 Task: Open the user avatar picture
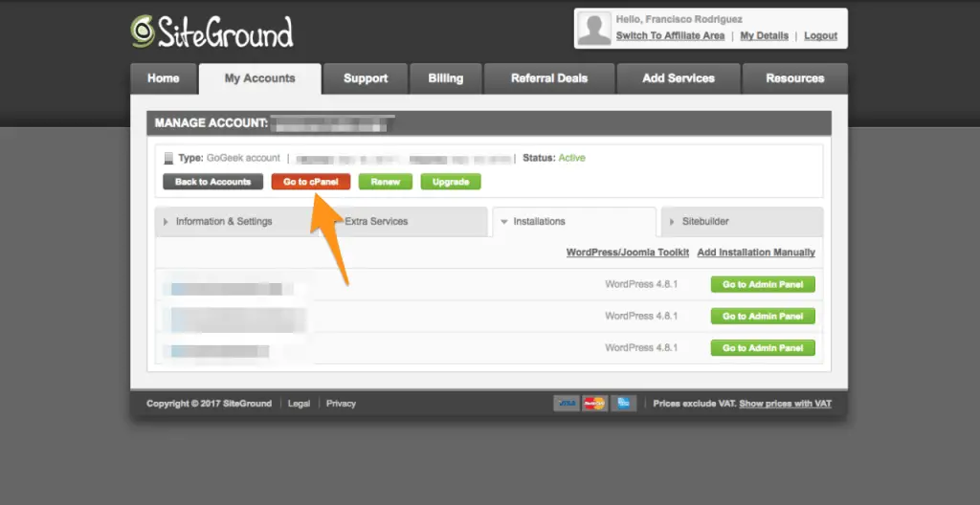[x=593, y=29]
